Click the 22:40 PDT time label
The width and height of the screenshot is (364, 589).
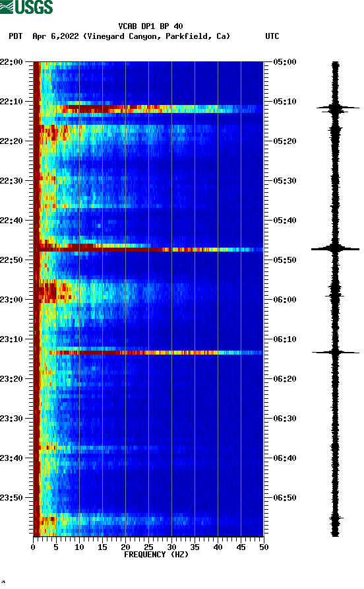click(x=11, y=221)
